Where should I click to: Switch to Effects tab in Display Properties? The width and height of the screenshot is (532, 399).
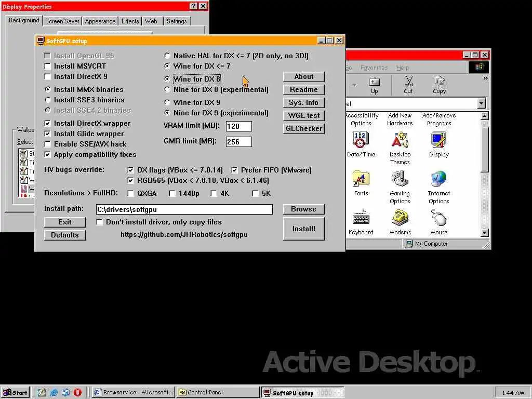coord(130,21)
